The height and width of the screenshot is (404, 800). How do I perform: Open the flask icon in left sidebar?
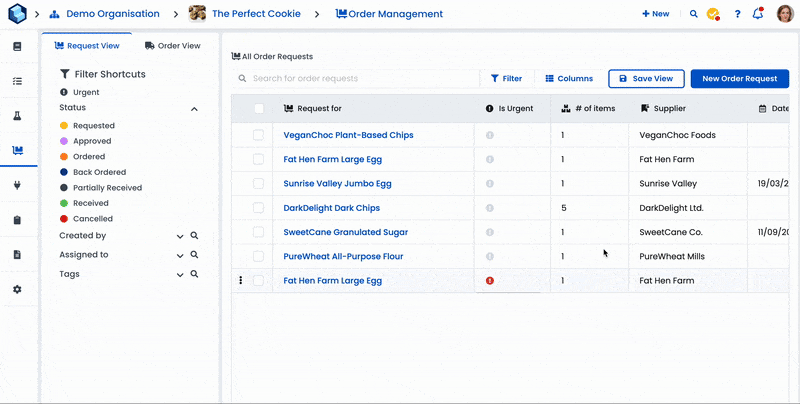(16, 116)
